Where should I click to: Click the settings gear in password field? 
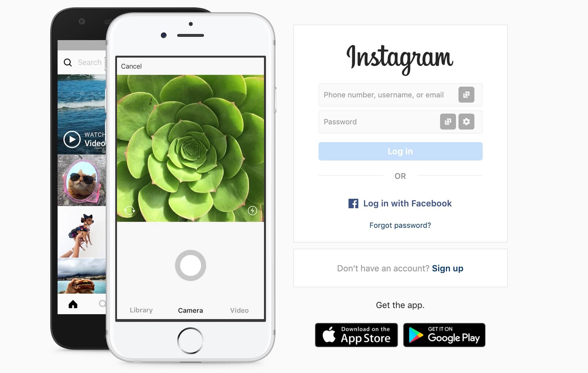point(466,121)
